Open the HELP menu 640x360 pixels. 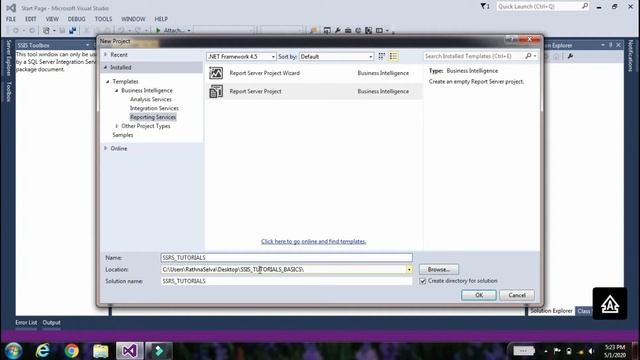[161, 19]
